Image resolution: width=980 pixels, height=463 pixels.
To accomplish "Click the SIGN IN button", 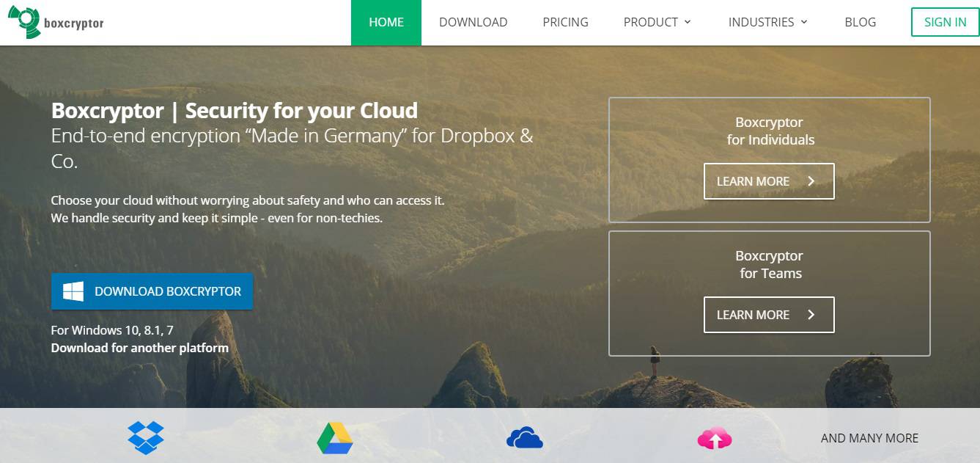I will coord(946,22).
